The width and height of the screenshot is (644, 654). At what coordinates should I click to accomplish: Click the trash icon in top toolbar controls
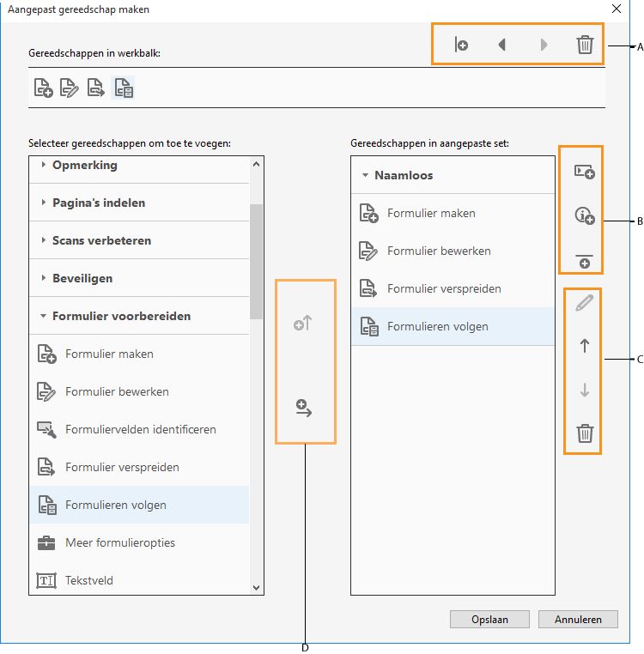(585, 45)
